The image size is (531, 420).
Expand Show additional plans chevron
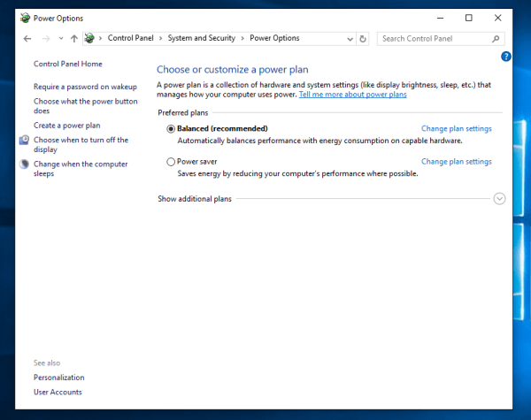tap(499, 199)
